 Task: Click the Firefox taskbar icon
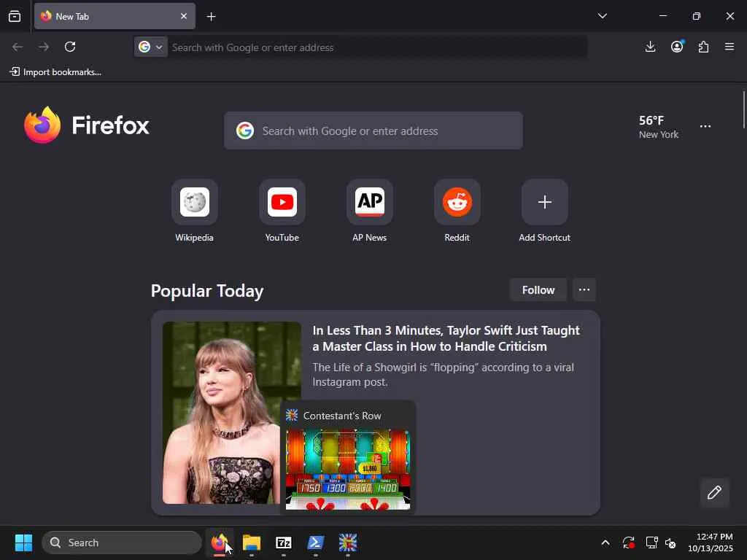(219, 542)
